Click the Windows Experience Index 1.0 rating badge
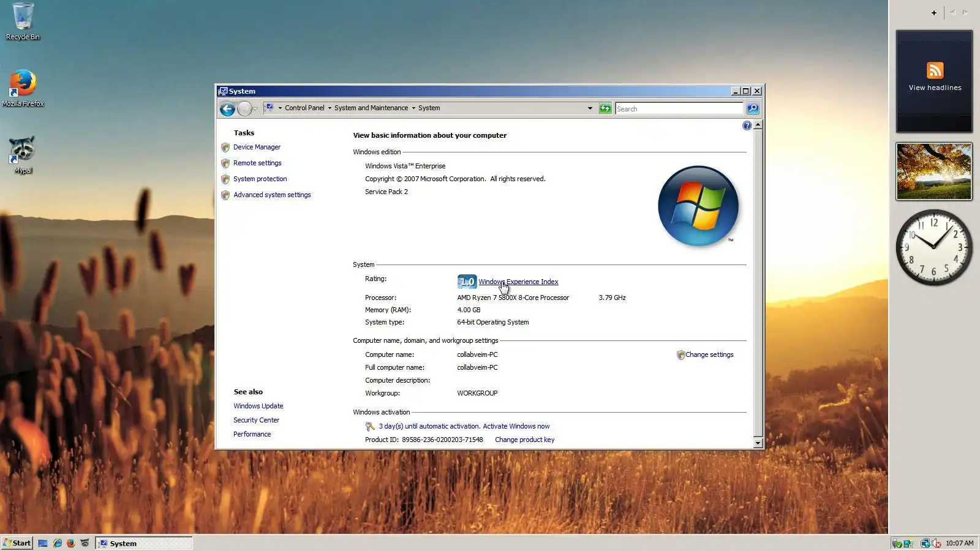 [467, 282]
